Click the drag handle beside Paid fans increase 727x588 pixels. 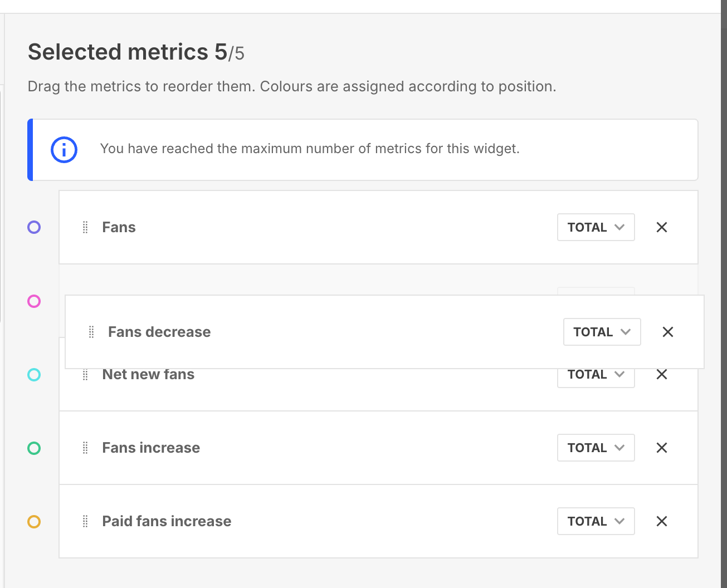click(x=85, y=521)
